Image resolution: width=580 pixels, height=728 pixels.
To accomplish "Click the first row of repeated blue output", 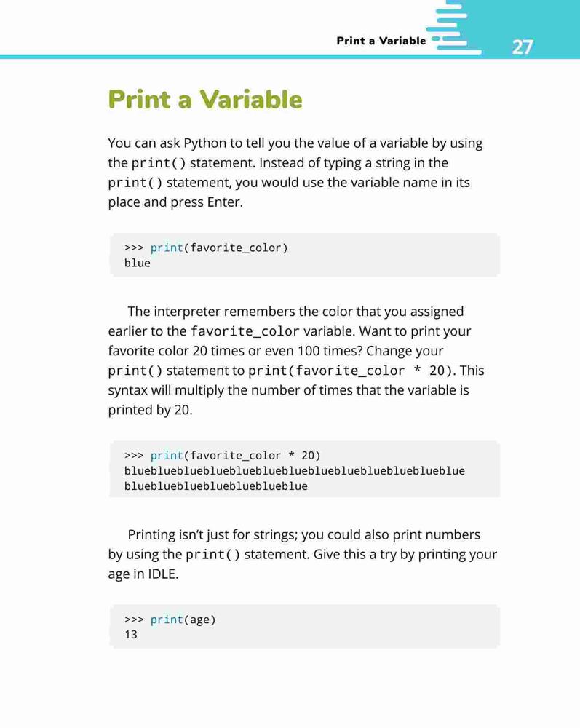I will point(295,471).
